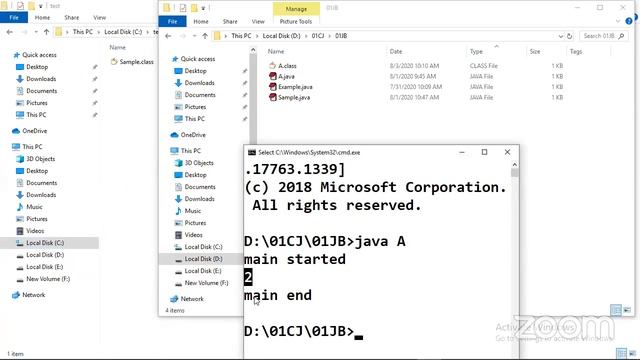This screenshot has width=640, height=360.
Task: Expand Local Disk (D:) breadcrumb arrow to 01CJ
Action: [x=306, y=36]
